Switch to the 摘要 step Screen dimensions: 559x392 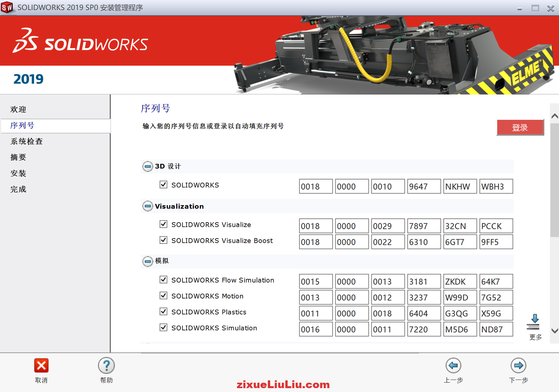[18, 157]
